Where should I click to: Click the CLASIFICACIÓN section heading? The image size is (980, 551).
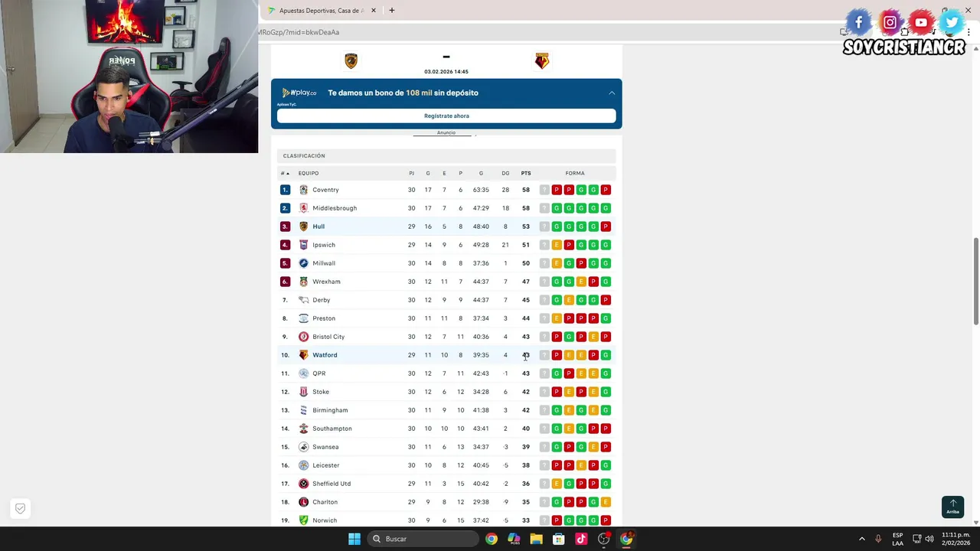pyautogui.click(x=304, y=156)
